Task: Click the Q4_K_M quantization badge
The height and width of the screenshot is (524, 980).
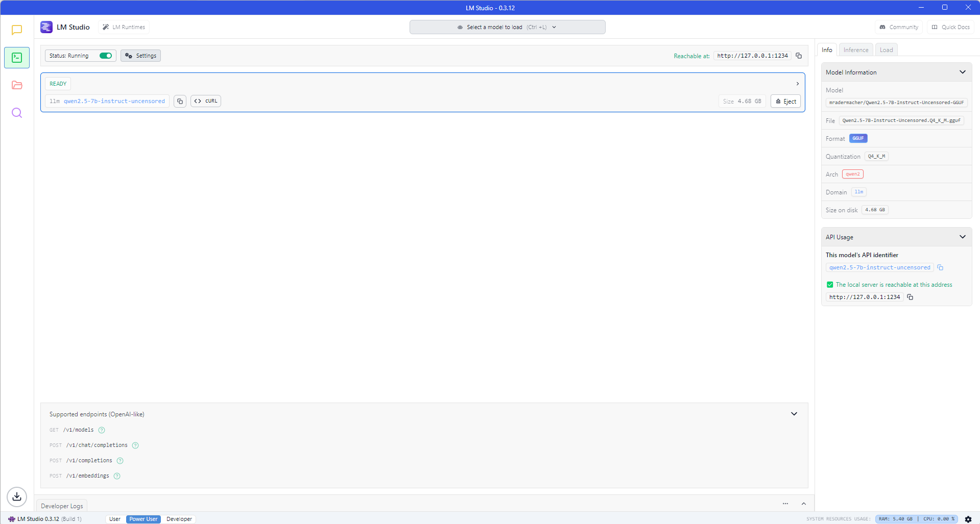Action: (x=876, y=156)
